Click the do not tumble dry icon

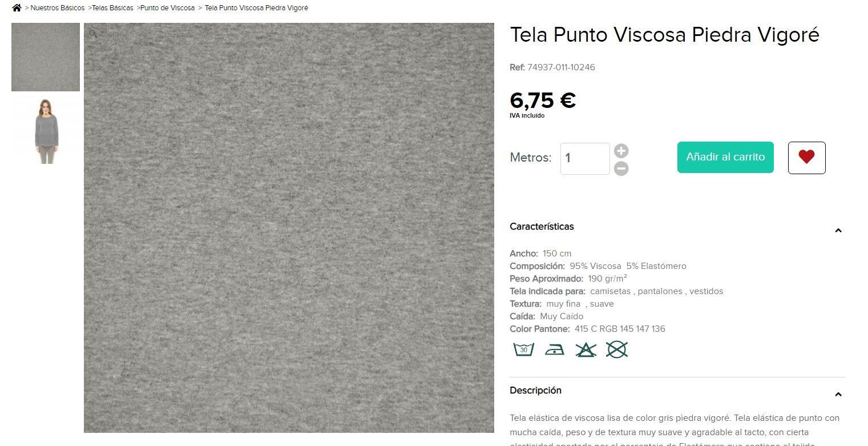pos(616,349)
